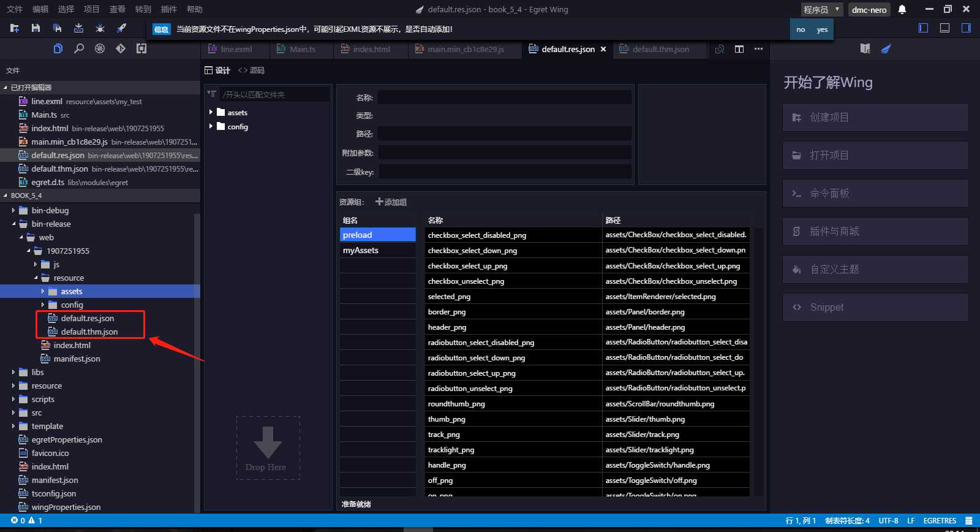Image resolution: width=980 pixels, height=532 pixels.
Task: Click the error count icon in status bar
Action: click(x=14, y=520)
